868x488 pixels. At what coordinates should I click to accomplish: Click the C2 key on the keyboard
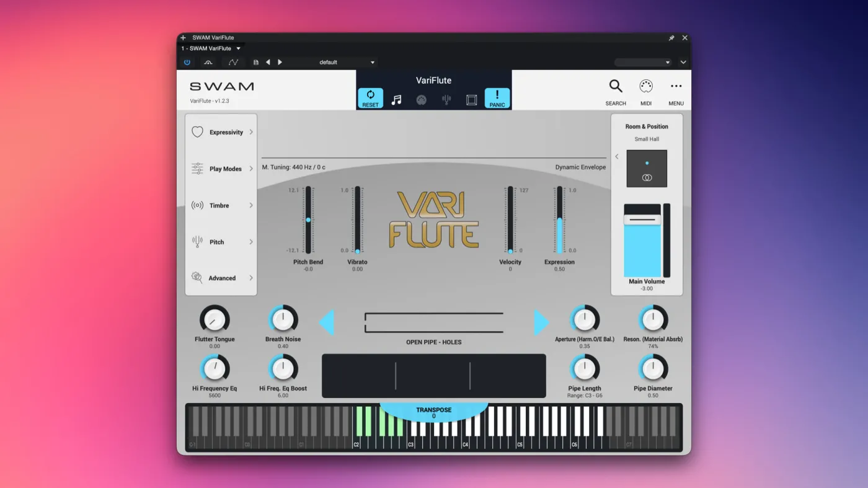point(356,441)
